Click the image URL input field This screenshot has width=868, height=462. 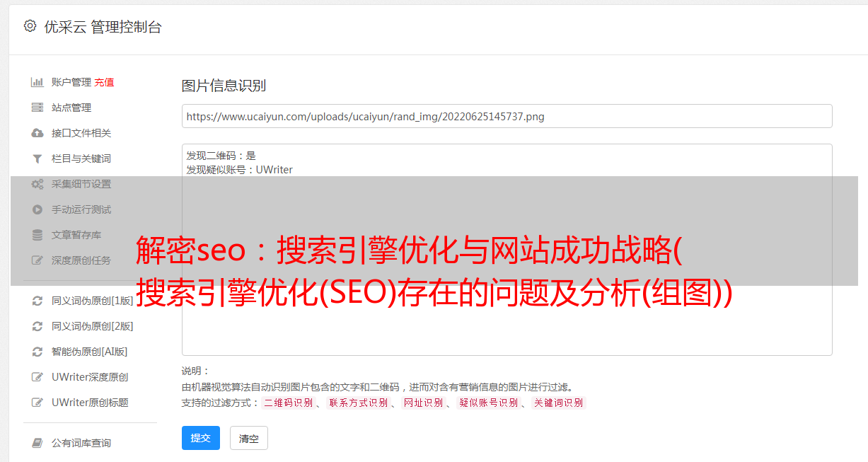(x=507, y=116)
